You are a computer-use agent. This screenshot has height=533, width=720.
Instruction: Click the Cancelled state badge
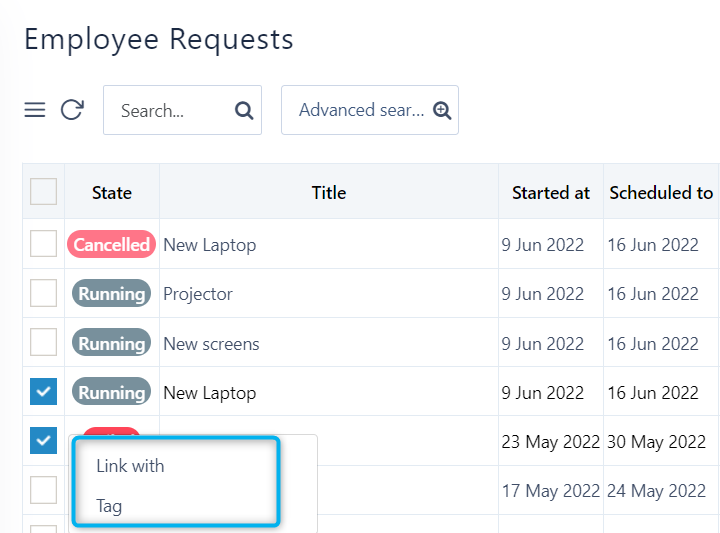(x=112, y=244)
